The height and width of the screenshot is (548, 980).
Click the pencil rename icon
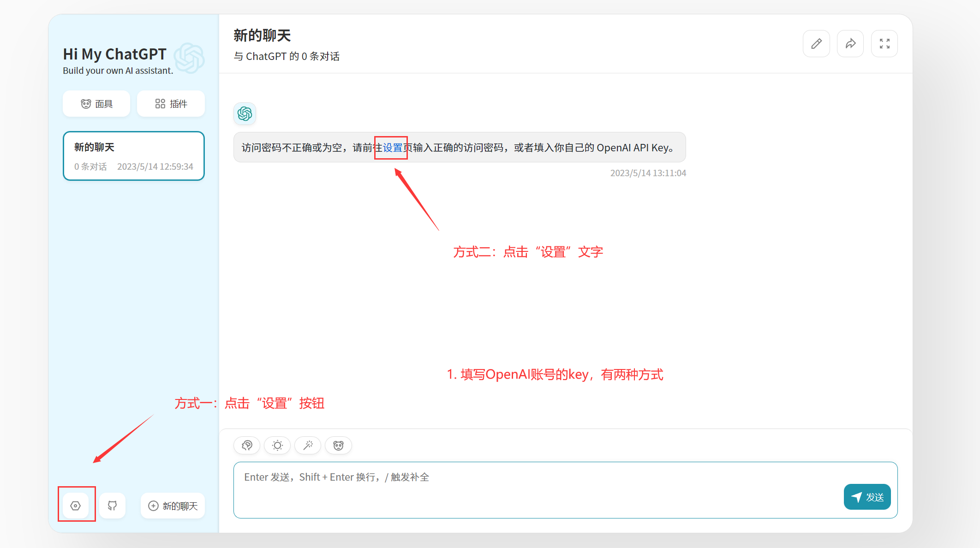click(x=816, y=44)
